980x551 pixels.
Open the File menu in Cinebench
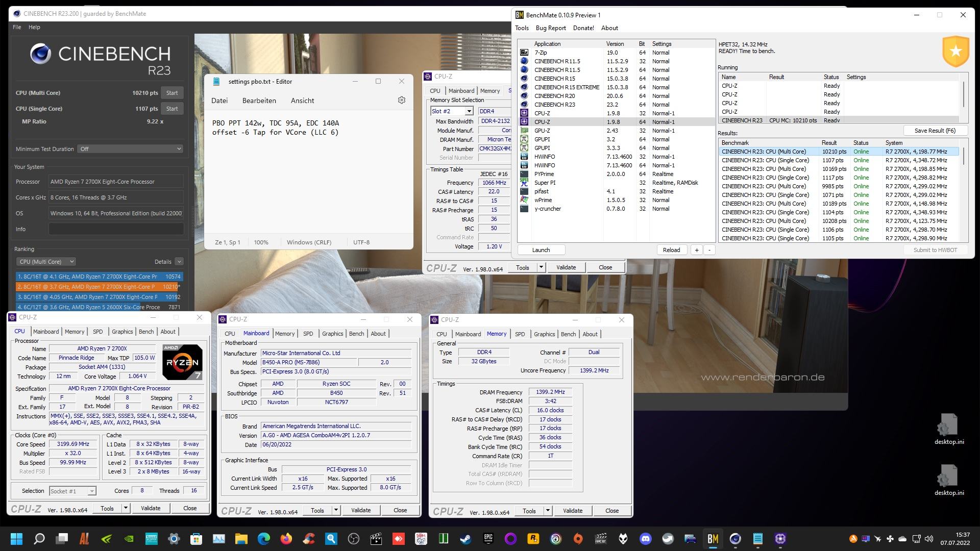17,27
